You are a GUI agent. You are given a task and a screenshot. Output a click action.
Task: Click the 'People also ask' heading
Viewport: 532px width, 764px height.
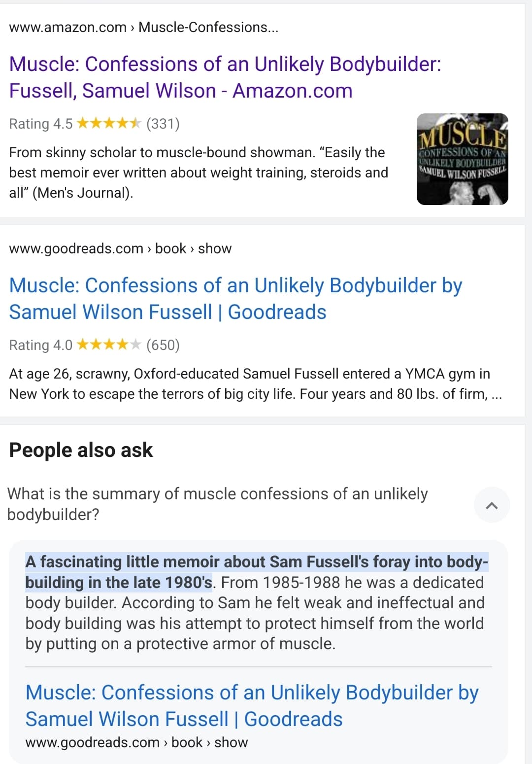coord(81,450)
